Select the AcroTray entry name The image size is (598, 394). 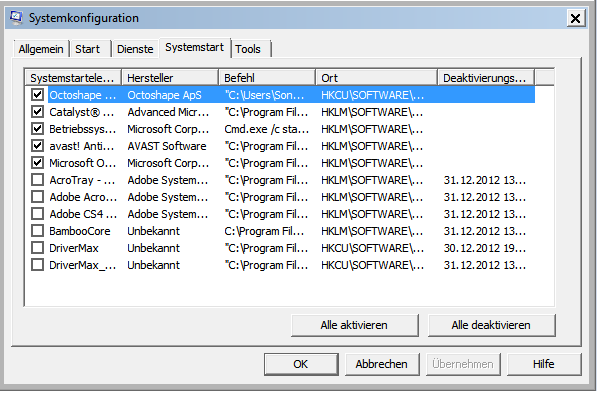click(82, 180)
